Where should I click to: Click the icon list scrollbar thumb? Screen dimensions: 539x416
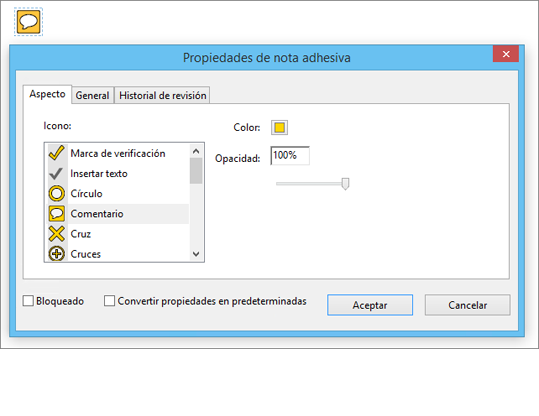196,171
